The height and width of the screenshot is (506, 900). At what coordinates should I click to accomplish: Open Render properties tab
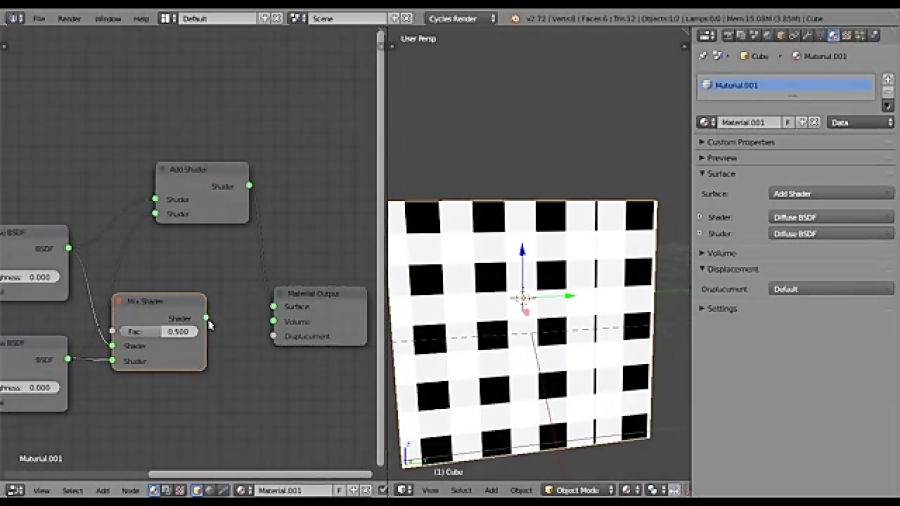(728, 36)
